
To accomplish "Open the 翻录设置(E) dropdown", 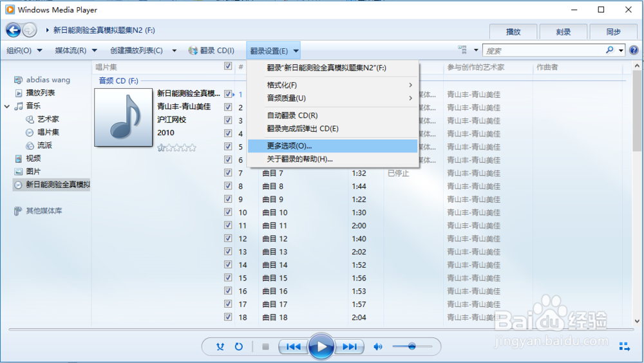I will pyautogui.click(x=274, y=51).
